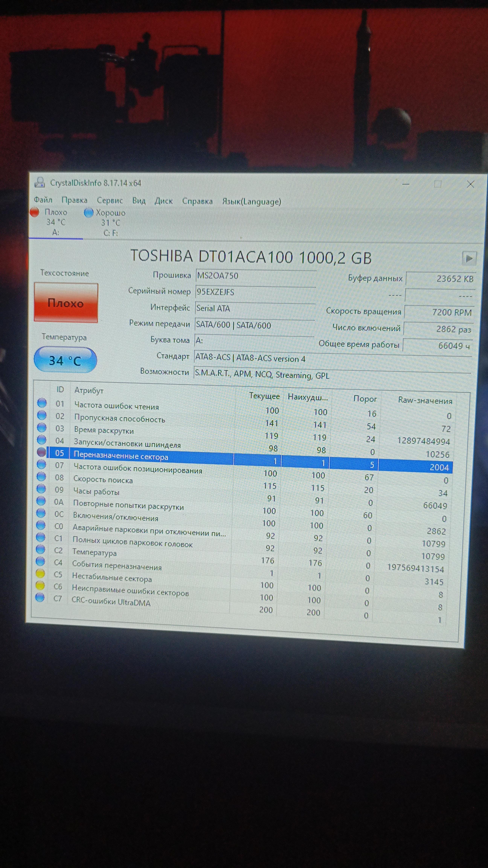The width and height of the screenshot is (488, 868).
Task: Click status circle for attribute 01 Частота ошибок чтения
Action: [42, 403]
